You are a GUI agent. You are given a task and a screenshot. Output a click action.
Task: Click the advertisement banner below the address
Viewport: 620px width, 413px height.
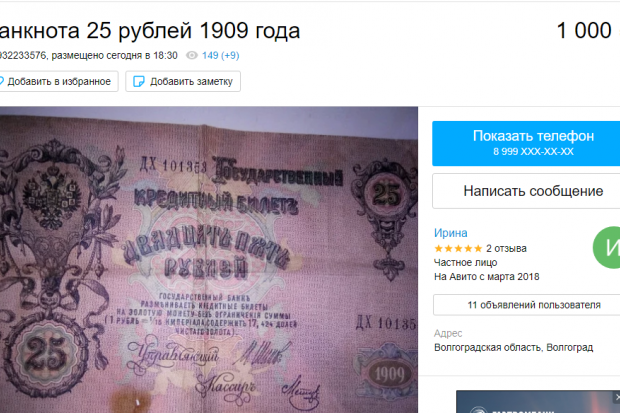pyautogui.click(x=538, y=402)
